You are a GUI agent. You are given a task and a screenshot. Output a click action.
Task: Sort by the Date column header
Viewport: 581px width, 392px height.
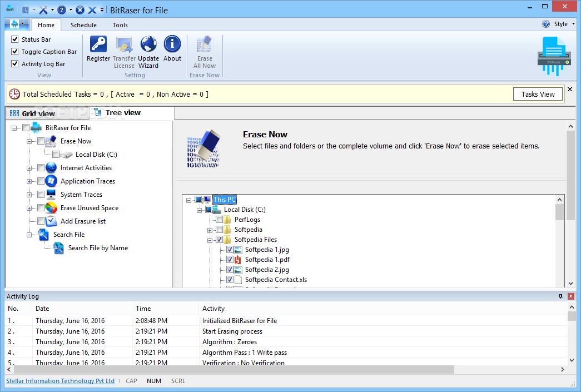click(x=82, y=308)
